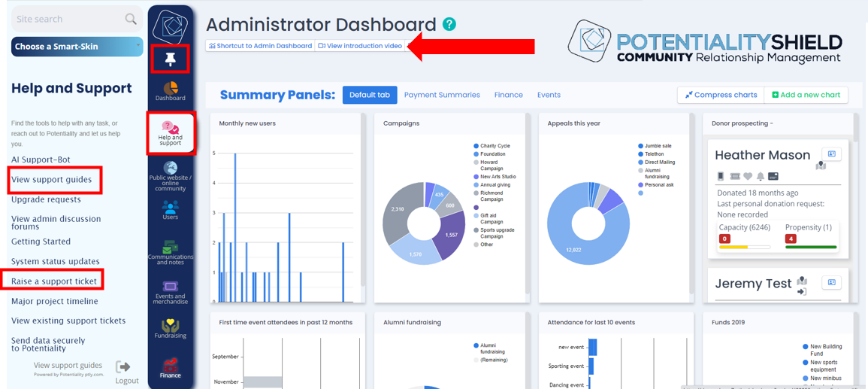This screenshot has width=868, height=389.
Task: Click the pin icon in the sidebar
Action: coord(171,59)
